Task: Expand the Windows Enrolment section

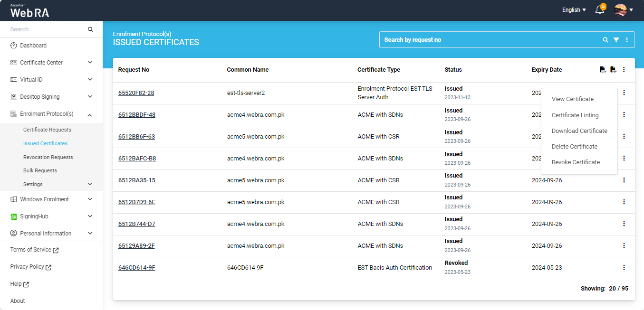Action: [x=90, y=199]
